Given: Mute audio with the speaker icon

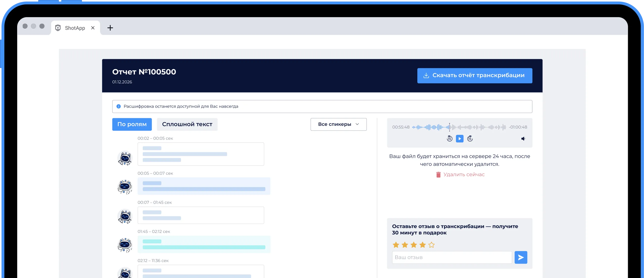Looking at the screenshot, I should tap(523, 139).
